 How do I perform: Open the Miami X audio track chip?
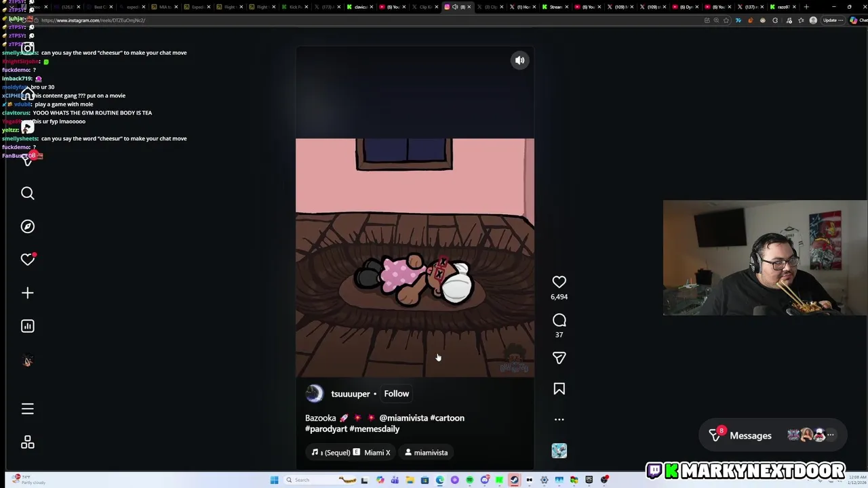click(x=351, y=452)
